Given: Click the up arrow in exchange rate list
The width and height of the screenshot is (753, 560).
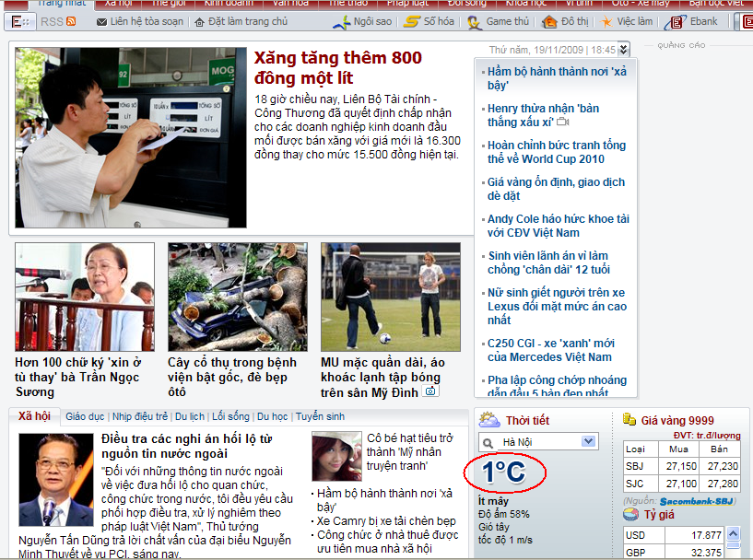Looking at the screenshot, I should tap(734, 533).
